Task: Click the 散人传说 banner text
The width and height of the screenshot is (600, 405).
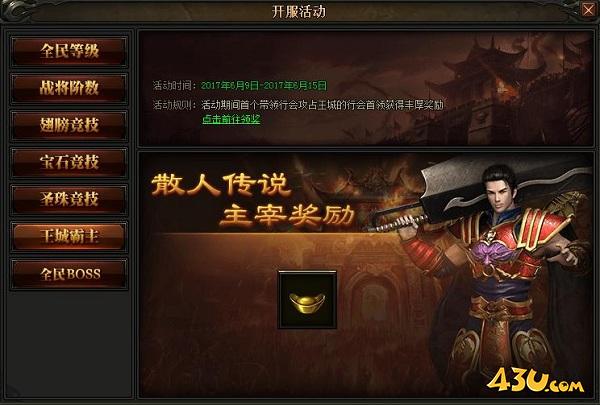Action: pyautogui.click(x=221, y=185)
